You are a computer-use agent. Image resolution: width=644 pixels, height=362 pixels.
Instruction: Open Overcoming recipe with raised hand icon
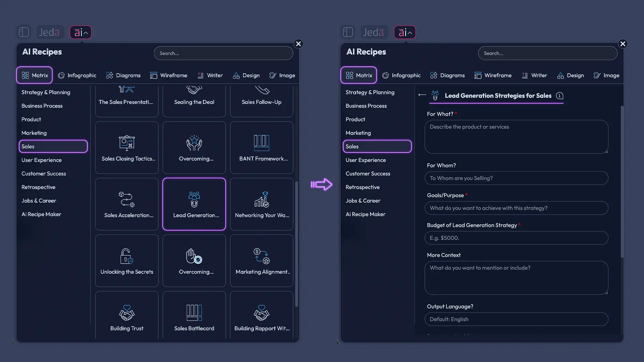(194, 261)
